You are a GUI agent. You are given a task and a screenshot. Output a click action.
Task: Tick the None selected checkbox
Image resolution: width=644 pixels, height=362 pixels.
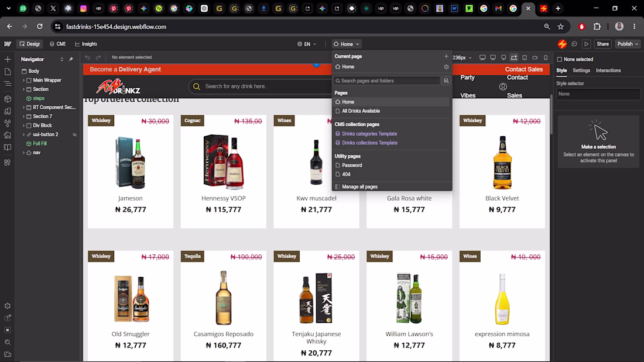coord(559,60)
